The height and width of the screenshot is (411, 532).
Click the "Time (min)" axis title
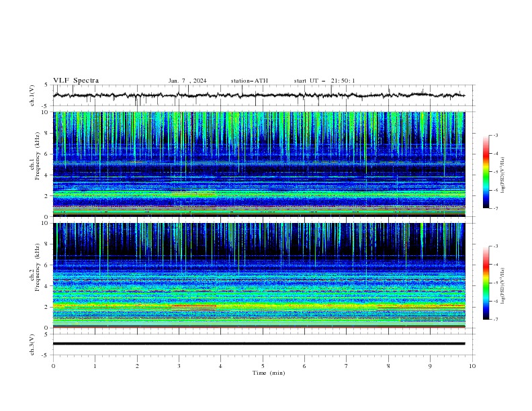coord(269,373)
